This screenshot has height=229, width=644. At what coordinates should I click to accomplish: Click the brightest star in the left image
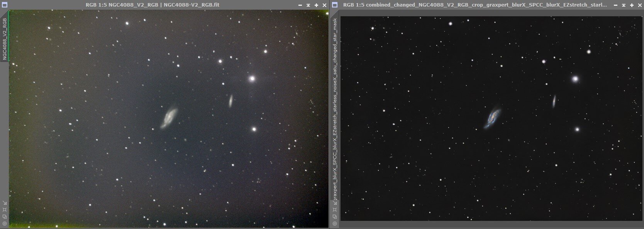tap(252, 79)
